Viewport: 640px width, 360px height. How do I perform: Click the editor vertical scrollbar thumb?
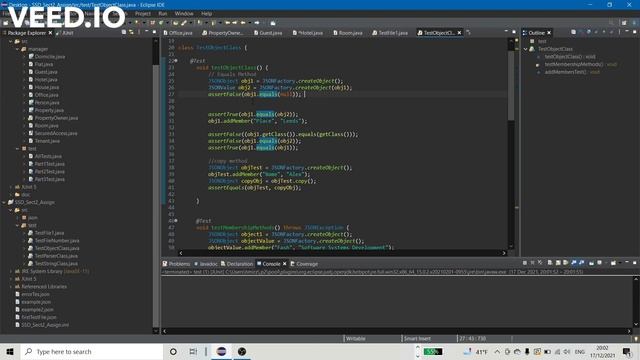(x=511, y=85)
